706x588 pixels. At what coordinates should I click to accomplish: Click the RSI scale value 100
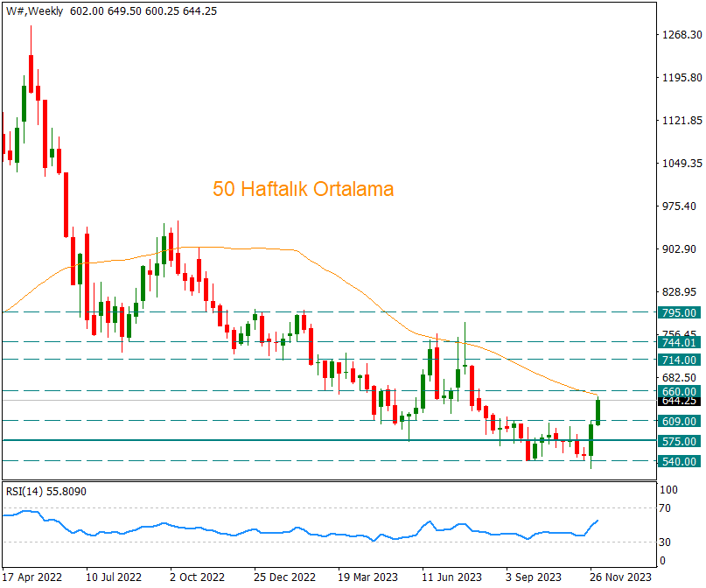(x=668, y=490)
